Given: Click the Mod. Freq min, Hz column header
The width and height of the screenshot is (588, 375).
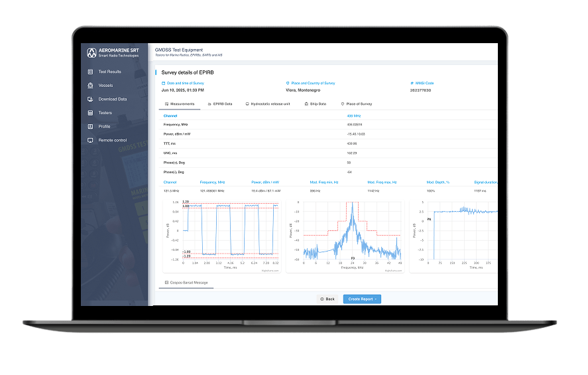Looking at the screenshot, I should tap(324, 182).
